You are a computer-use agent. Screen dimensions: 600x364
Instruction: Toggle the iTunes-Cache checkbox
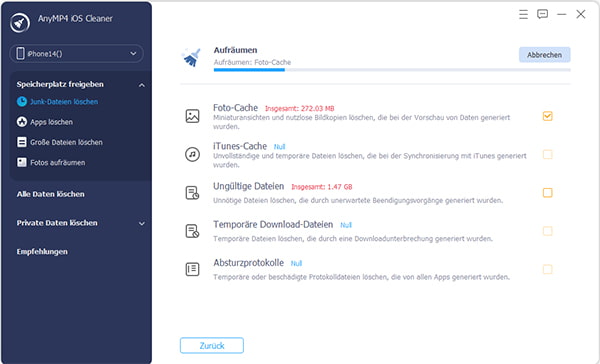tap(548, 154)
